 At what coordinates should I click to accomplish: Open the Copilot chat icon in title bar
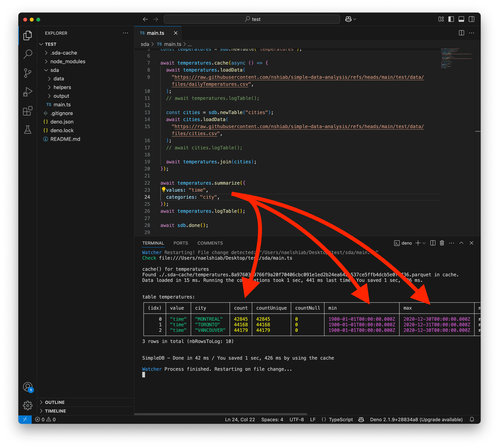[348, 19]
